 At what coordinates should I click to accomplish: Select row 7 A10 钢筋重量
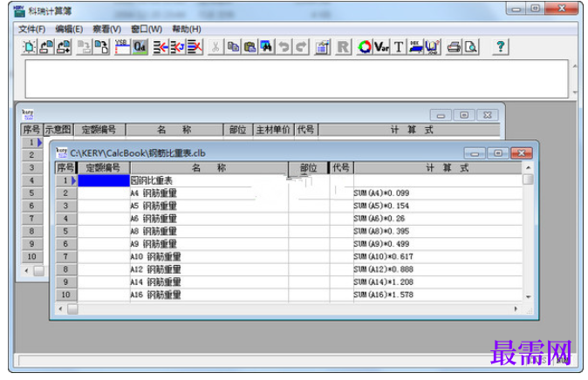pos(289,257)
